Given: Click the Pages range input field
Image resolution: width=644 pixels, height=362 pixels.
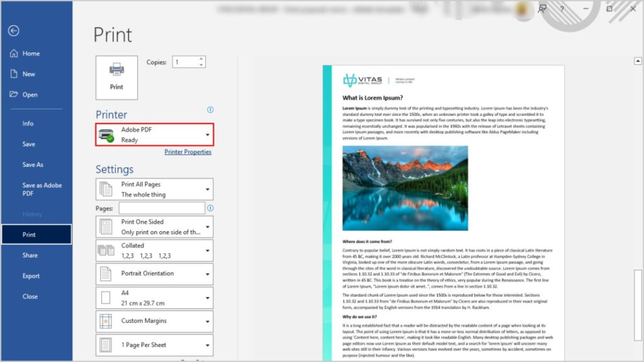Looking at the screenshot, I should (x=162, y=208).
